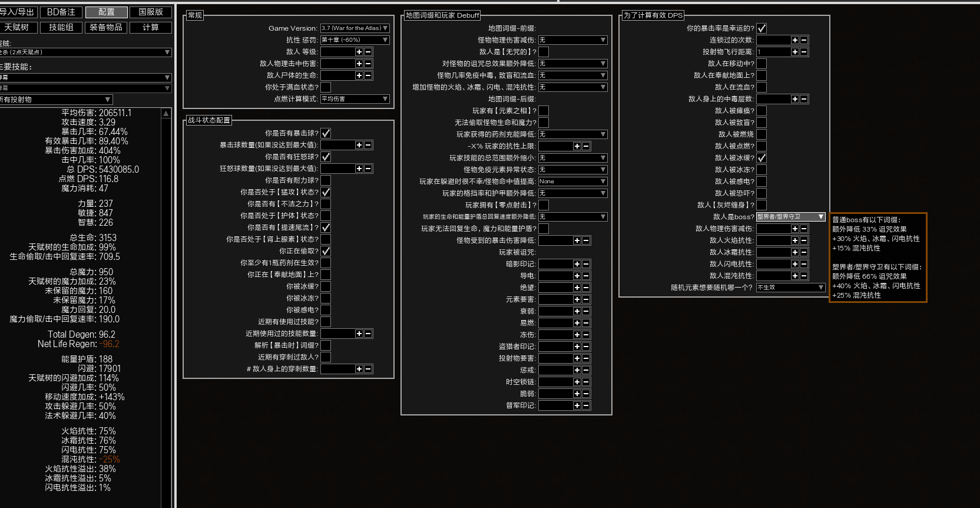Click plus button for 近期使用过的技能数量
The width and height of the screenshot is (980, 508).
(x=359, y=334)
